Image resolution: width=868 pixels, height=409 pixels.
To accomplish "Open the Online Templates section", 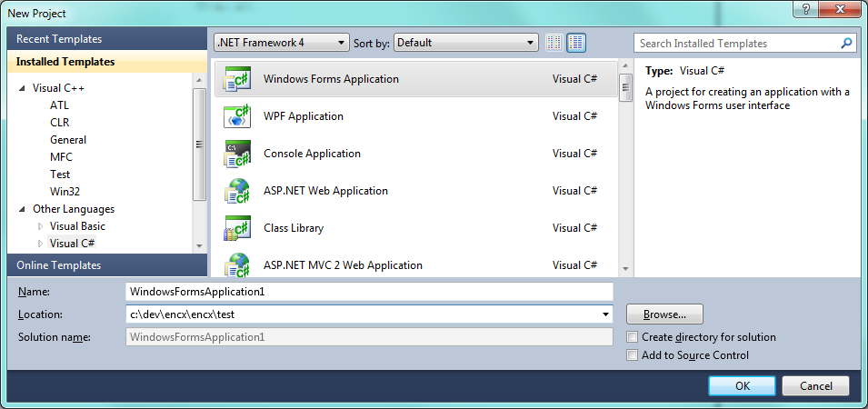I will coord(59,265).
